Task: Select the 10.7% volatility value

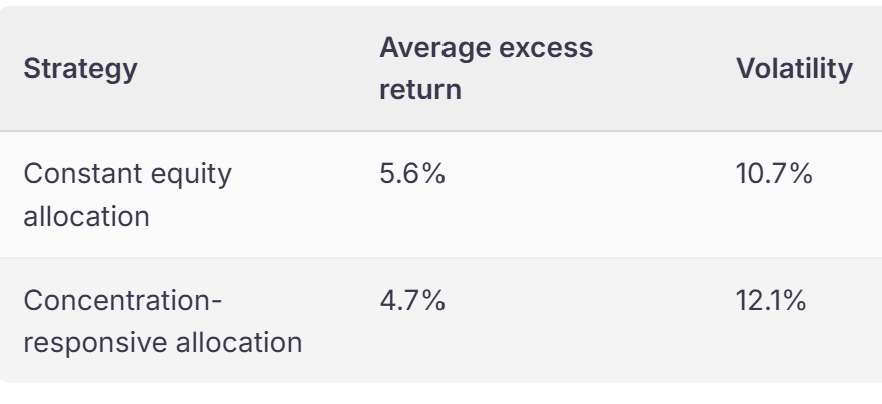Action: 774,174
